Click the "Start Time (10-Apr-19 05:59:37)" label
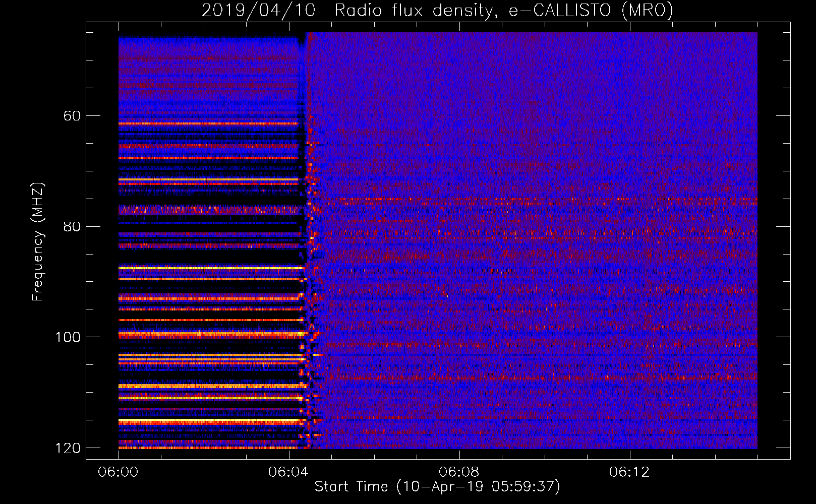 point(437,487)
